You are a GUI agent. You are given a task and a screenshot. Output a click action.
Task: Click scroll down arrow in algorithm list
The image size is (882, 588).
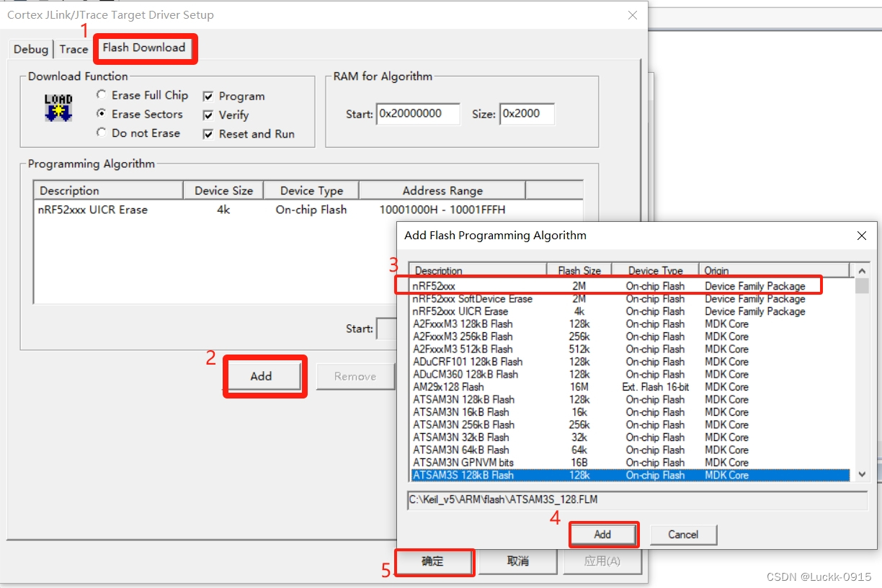pyautogui.click(x=861, y=475)
